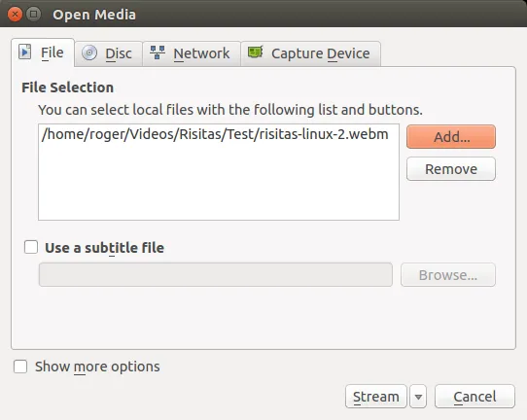
Task: Click the file play icon on File tab
Action: click(25, 52)
